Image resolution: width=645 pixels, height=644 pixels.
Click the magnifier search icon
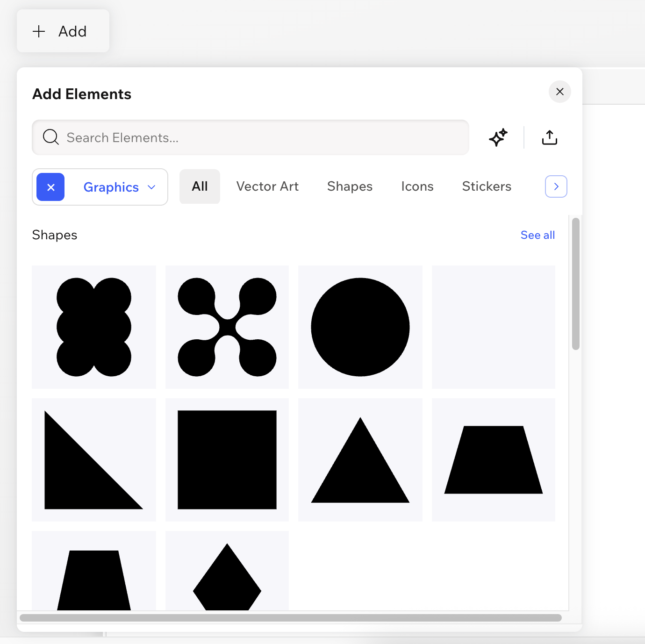point(50,137)
